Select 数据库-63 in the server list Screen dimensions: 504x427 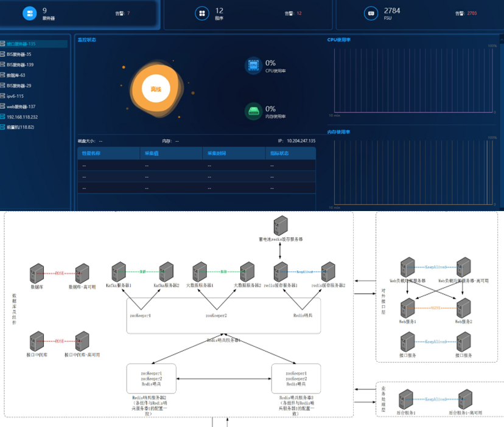point(16,75)
